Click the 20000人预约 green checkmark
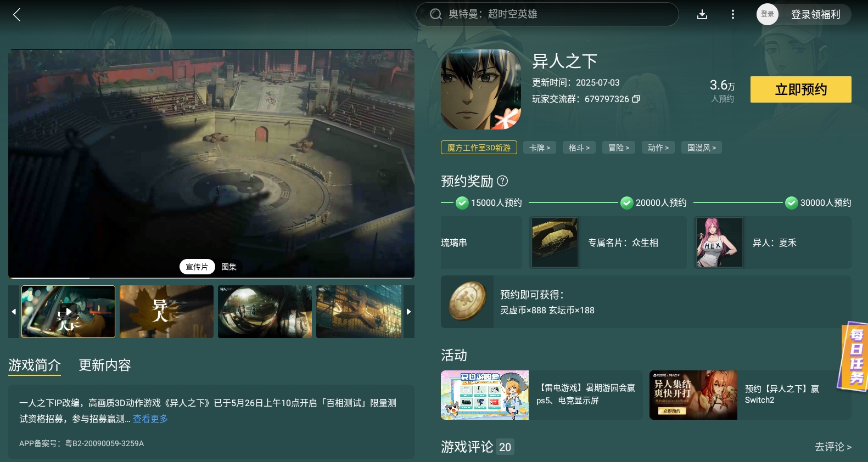The height and width of the screenshot is (462, 868). pos(626,203)
